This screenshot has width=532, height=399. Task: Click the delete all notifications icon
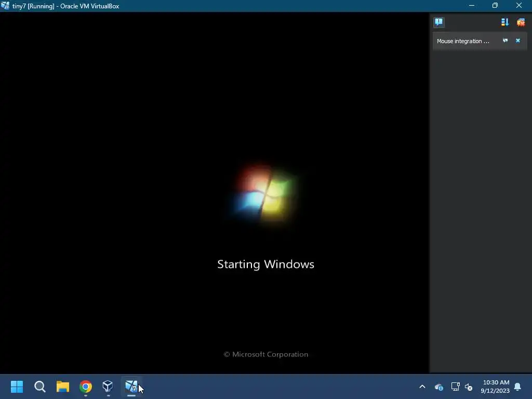521,22
